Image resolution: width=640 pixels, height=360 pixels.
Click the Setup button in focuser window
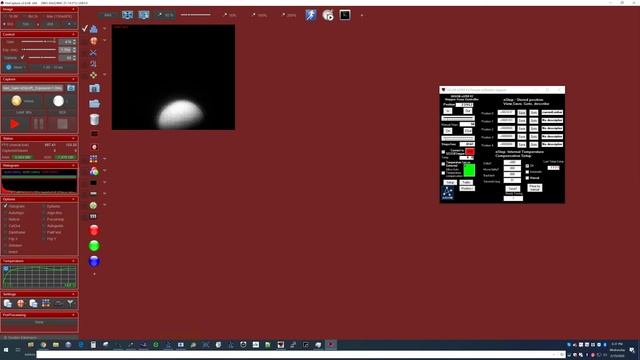click(x=450, y=182)
